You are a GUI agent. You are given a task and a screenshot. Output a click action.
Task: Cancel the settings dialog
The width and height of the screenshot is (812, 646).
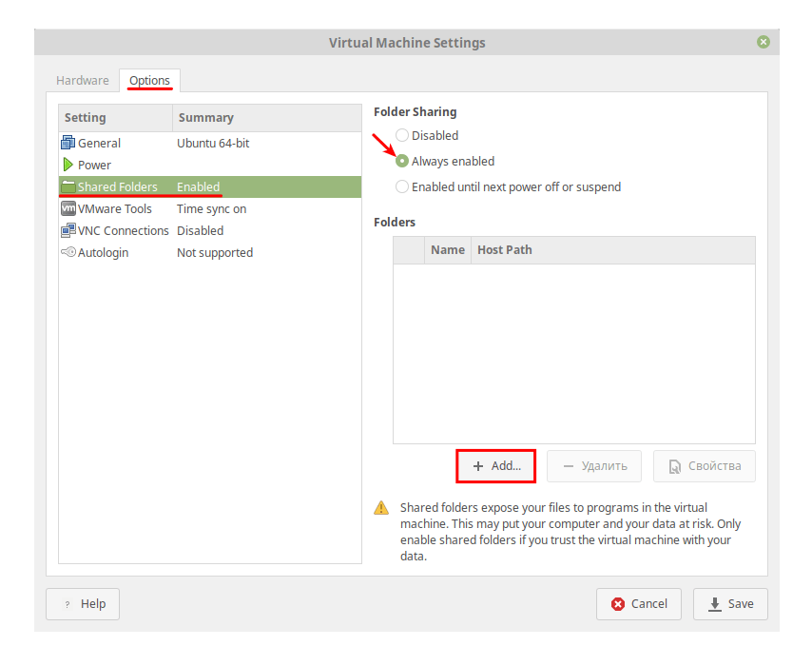(639, 603)
